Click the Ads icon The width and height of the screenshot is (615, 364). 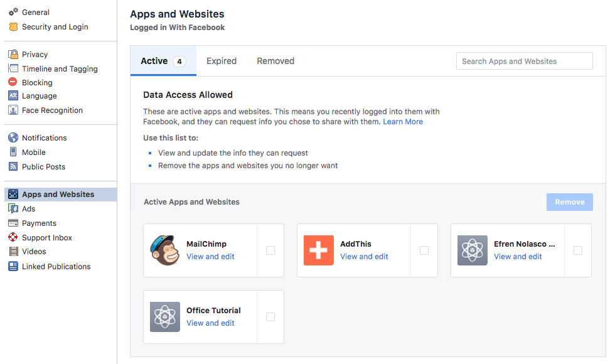(x=13, y=208)
